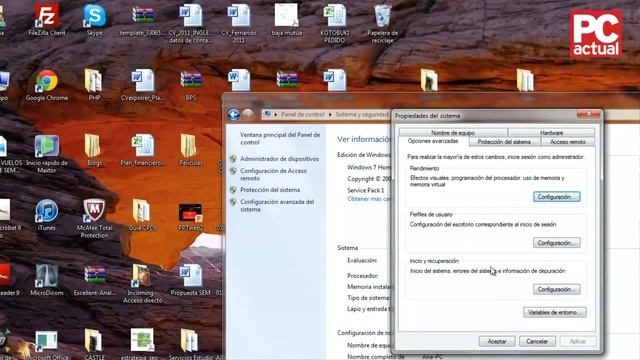
Task: Open the Papelera de reciclaje icon
Action: click(x=382, y=23)
